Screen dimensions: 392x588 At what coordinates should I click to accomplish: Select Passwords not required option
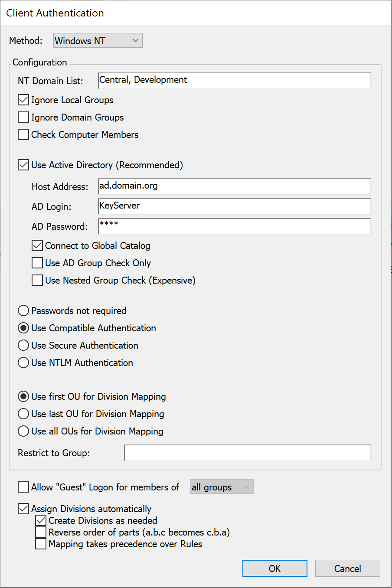tap(23, 311)
